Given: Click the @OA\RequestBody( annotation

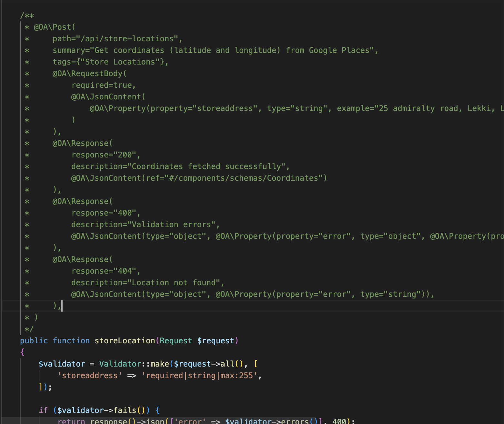Looking at the screenshot, I should pos(90,74).
